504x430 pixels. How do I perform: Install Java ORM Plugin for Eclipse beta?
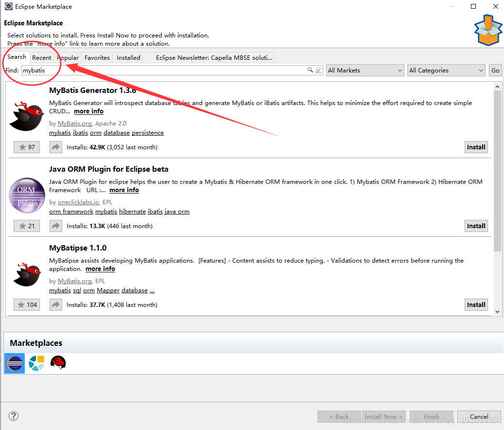(x=476, y=226)
